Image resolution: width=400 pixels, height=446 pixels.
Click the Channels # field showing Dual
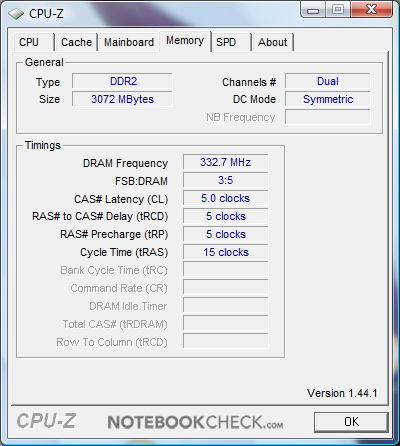click(328, 81)
